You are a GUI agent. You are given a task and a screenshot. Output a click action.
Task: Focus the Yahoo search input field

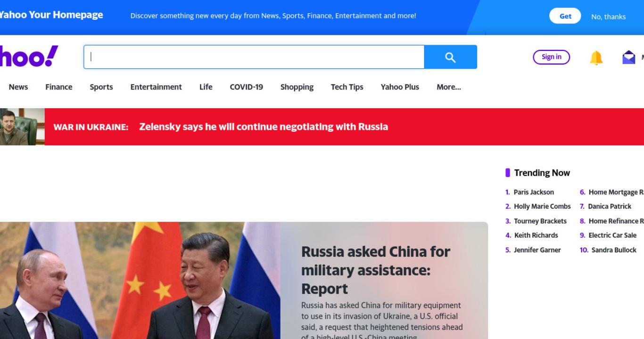point(254,57)
